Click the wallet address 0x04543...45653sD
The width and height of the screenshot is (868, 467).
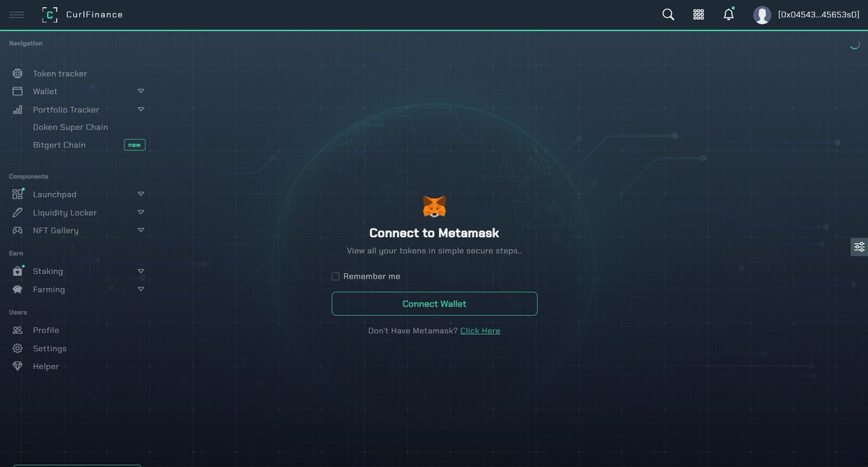818,14
